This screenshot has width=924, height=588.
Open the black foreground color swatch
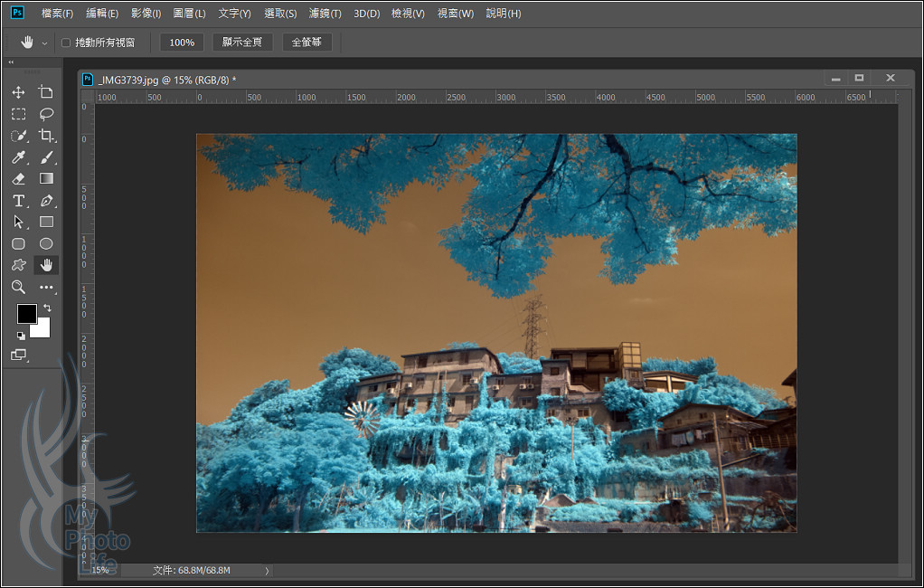tap(26, 314)
